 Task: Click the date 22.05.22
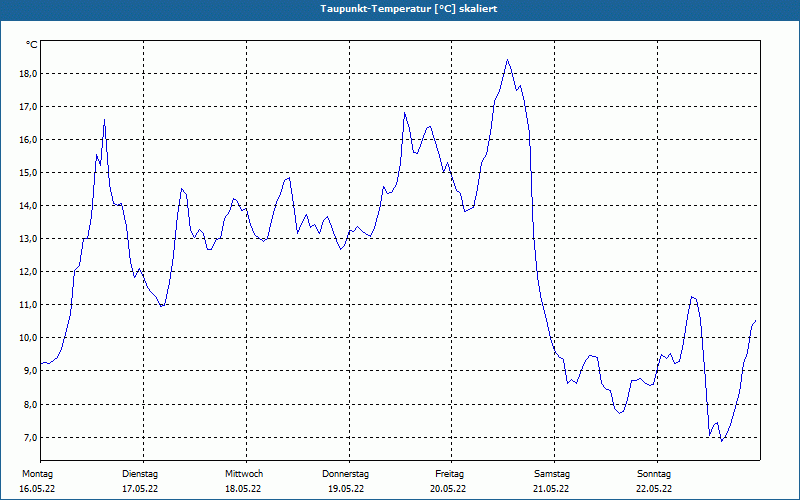tap(654, 489)
